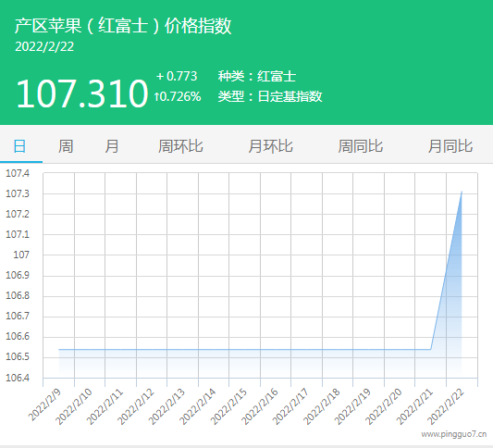Click the 107.4 y-axis label

click(18, 173)
